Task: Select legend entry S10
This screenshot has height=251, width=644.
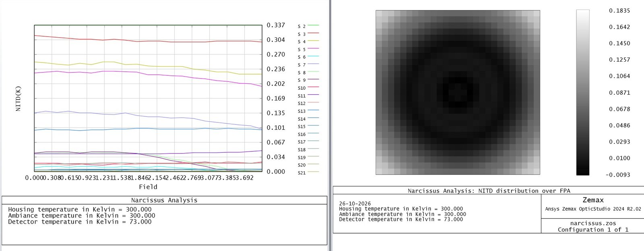Action: (308, 88)
